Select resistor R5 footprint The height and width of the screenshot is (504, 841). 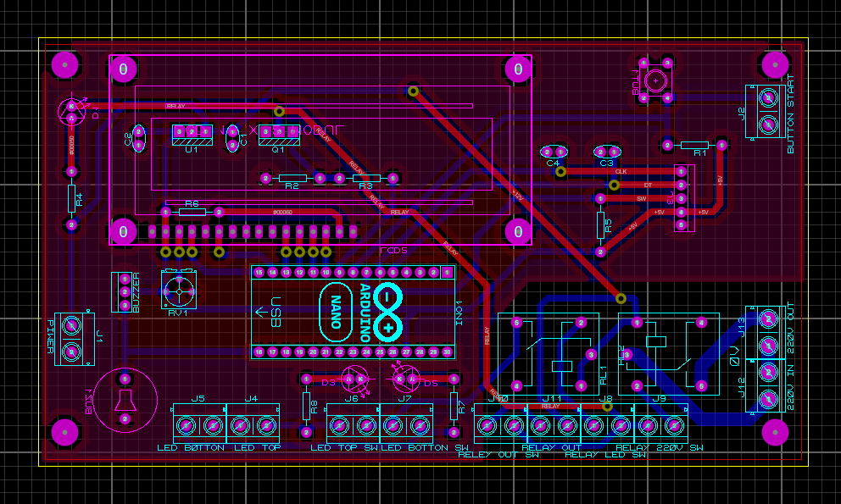coord(601,225)
